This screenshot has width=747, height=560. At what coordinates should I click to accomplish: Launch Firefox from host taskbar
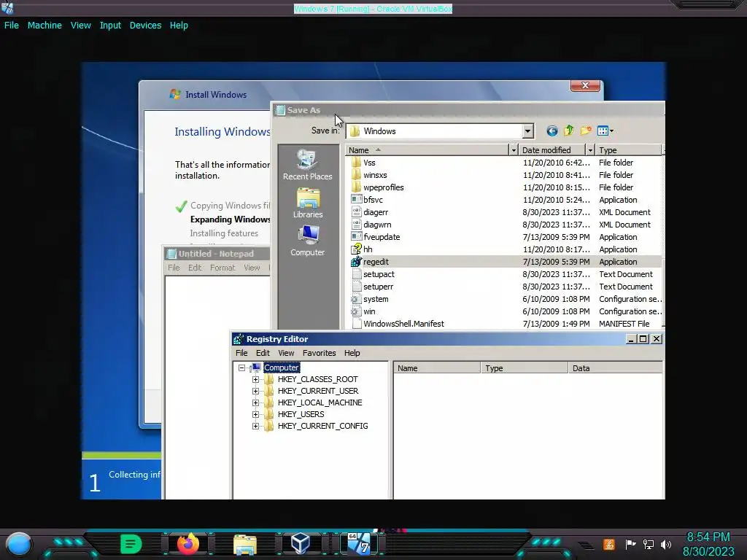click(187, 543)
